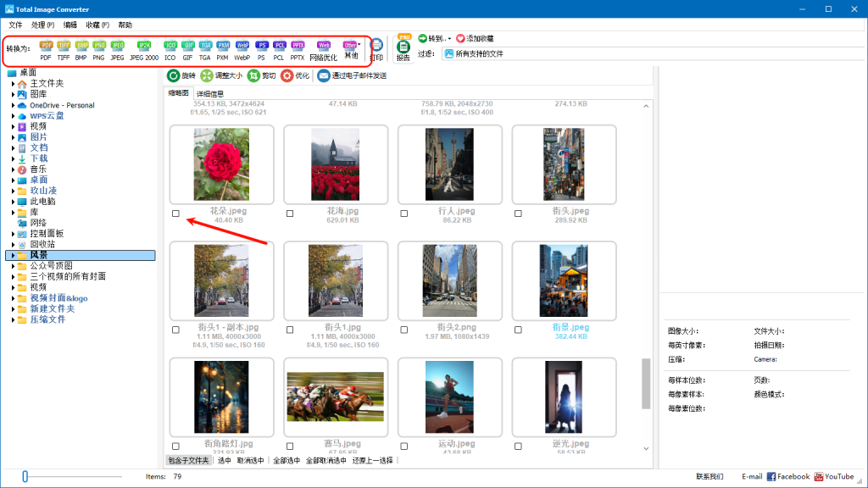This screenshot has height=488, width=868.
Task: Select the JPEG 2000 conversion icon
Action: pos(144,46)
